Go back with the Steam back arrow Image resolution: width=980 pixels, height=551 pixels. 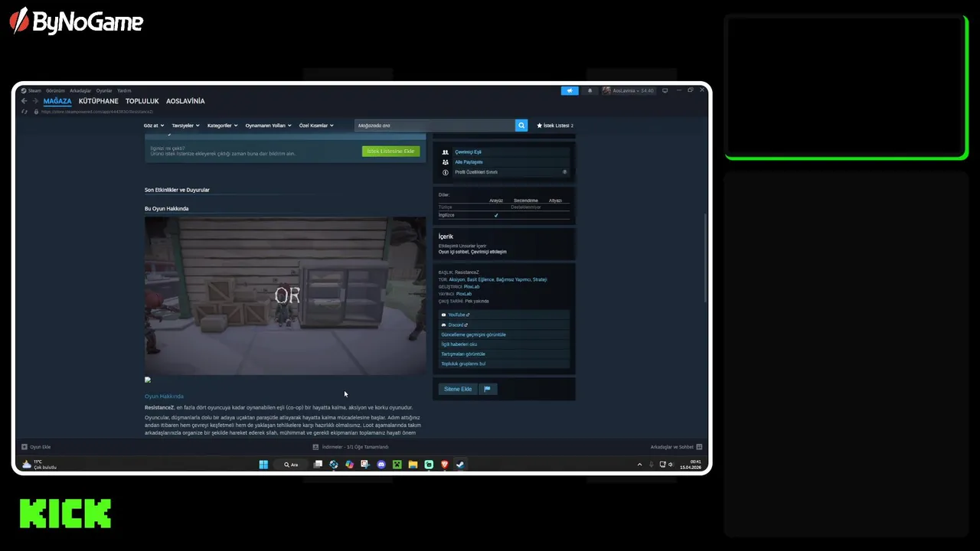pyautogui.click(x=24, y=101)
